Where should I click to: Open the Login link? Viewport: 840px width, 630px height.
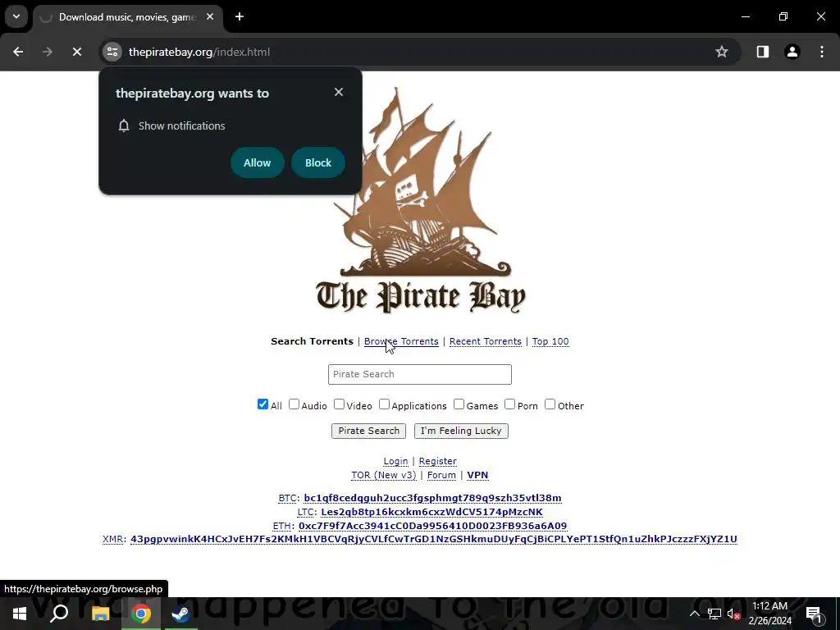pos(396,461)
